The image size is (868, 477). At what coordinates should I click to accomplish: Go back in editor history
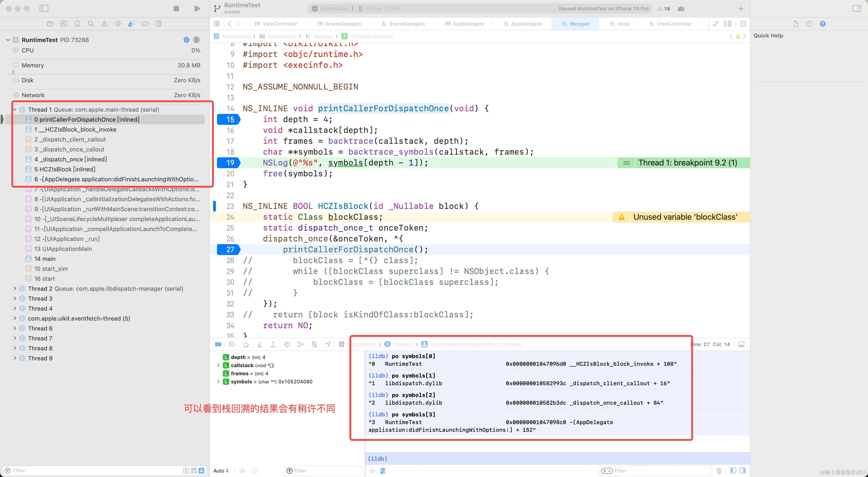[230, 24]
